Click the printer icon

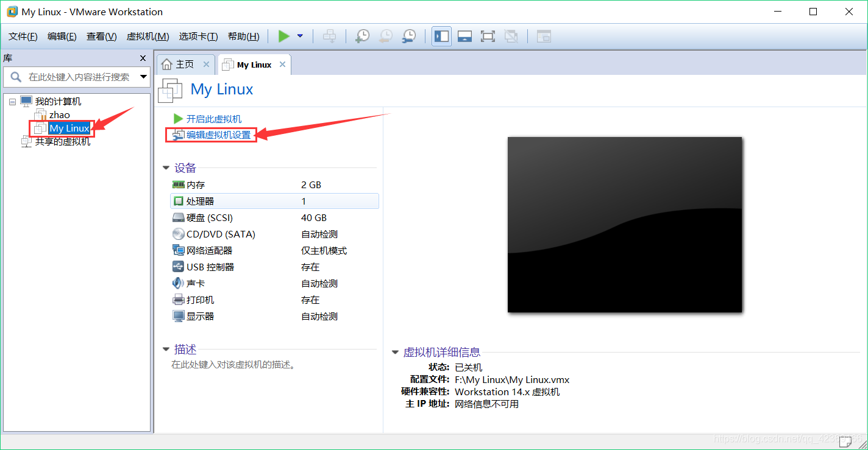point(179,300)
